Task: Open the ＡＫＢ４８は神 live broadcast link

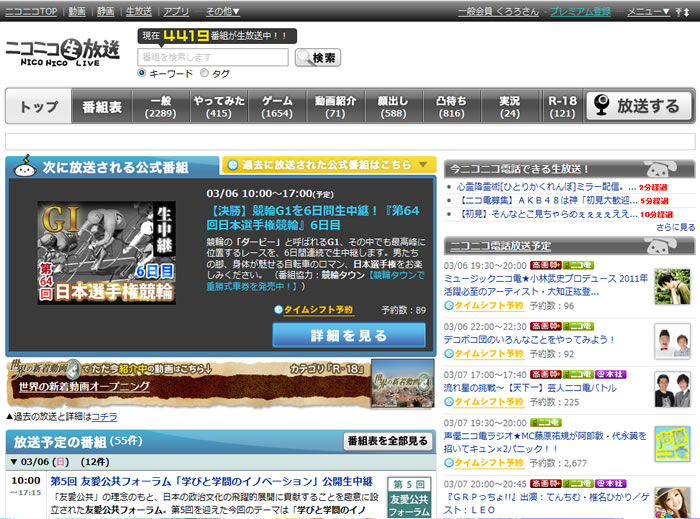Action: [546, 200]
